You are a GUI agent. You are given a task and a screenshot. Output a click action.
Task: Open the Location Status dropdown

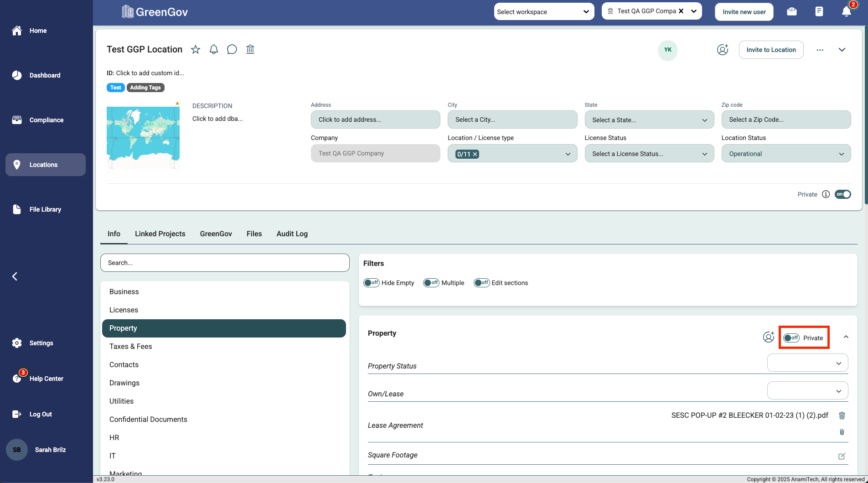[x=786, y=154]
